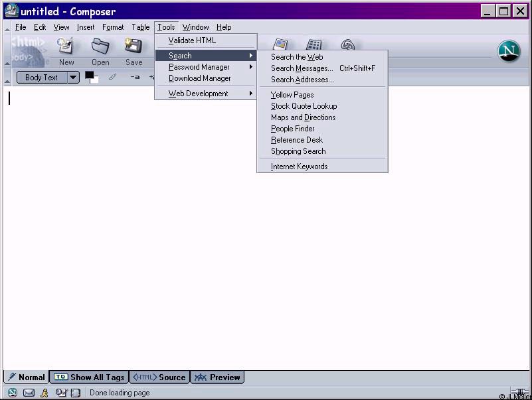Choose Validate HTML from Tools menu
The height and width of the screenshot is (400, 532).
tap(206, 40)
